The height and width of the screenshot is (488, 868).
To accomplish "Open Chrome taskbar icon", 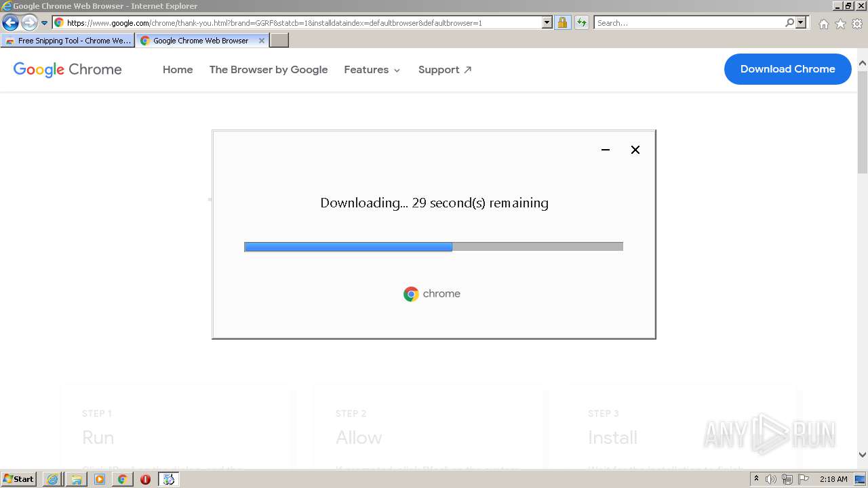I will (x=122, y=479).
